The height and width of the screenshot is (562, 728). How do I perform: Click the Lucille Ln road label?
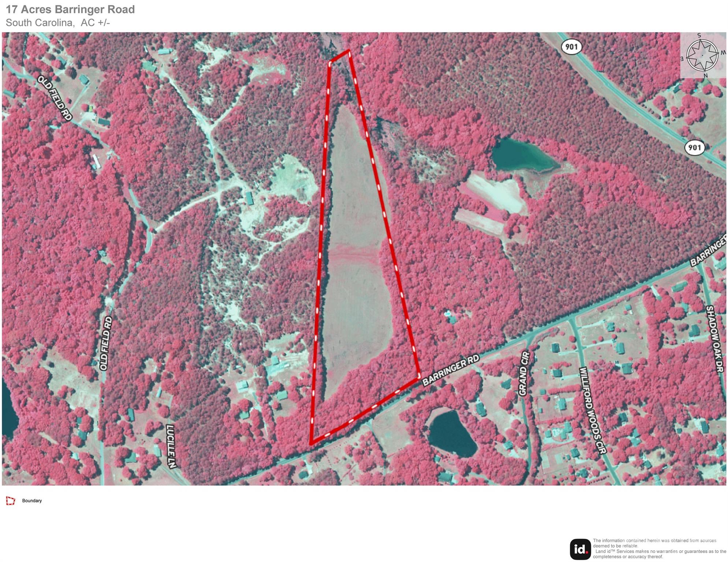coord(171,446)
